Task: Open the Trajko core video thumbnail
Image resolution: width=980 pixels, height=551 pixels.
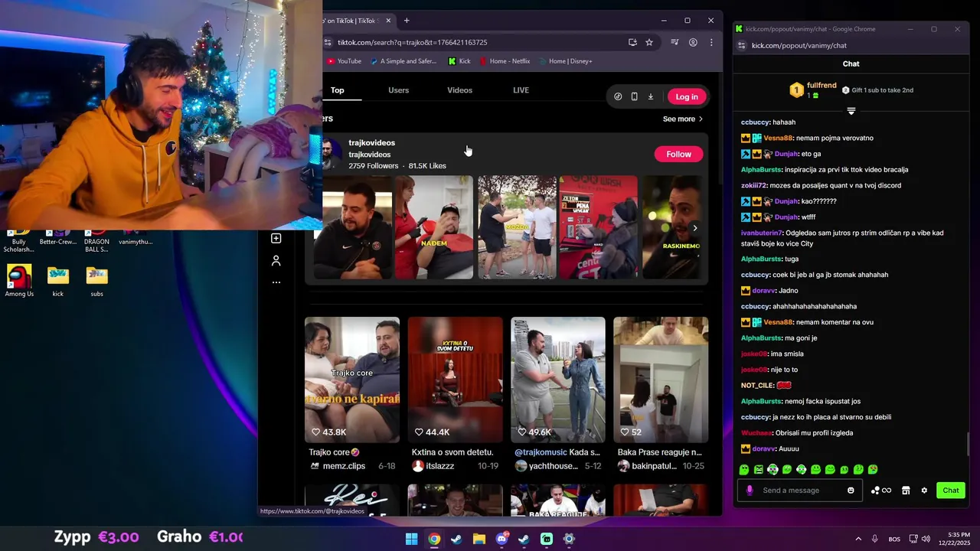Action: click(x=352, y=380)
